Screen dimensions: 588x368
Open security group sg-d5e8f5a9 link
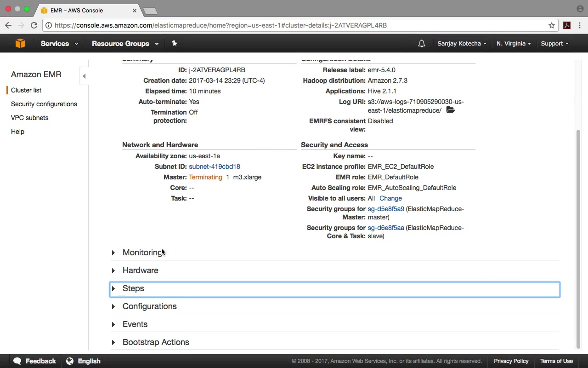click(386, 209)
